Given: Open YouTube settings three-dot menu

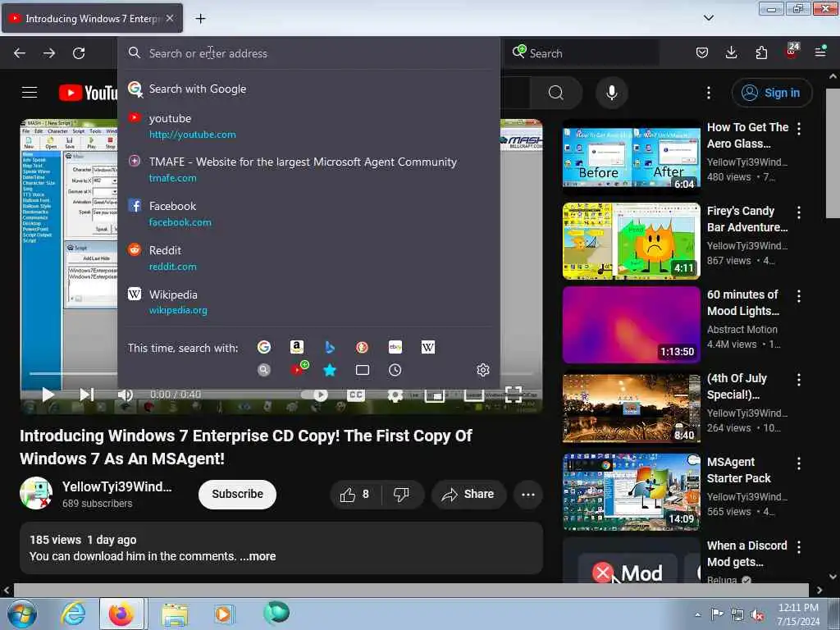Looking at the screenshot, I should click(x=708, y=93).
